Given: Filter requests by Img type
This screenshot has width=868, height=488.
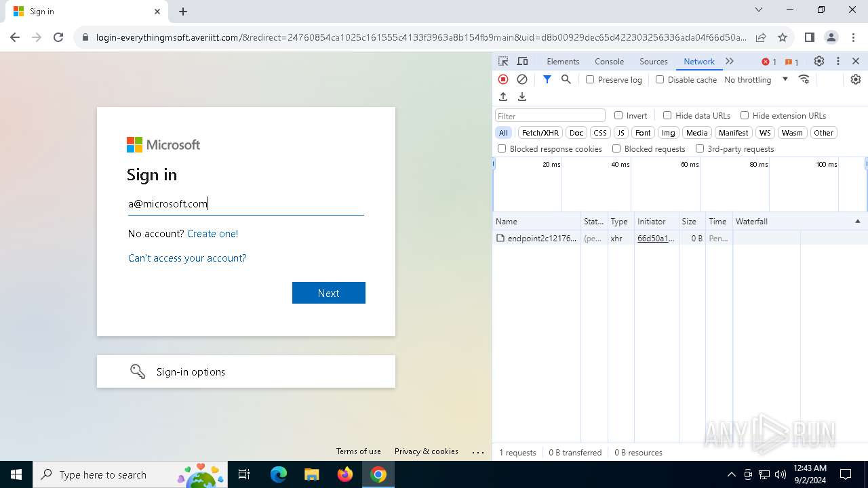Looking at the screenshot, I should pyautogui.click(x=669, y=133).
